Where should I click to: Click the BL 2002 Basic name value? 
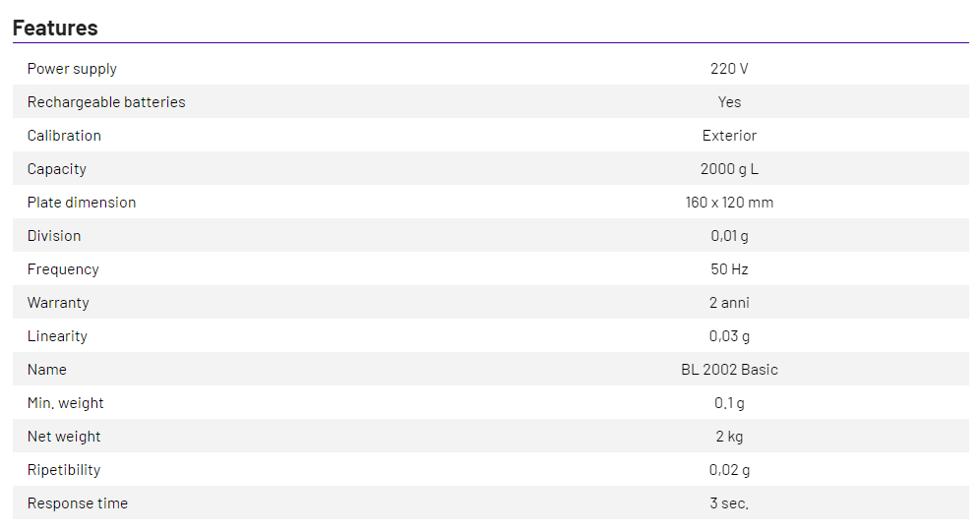point(729,370)
